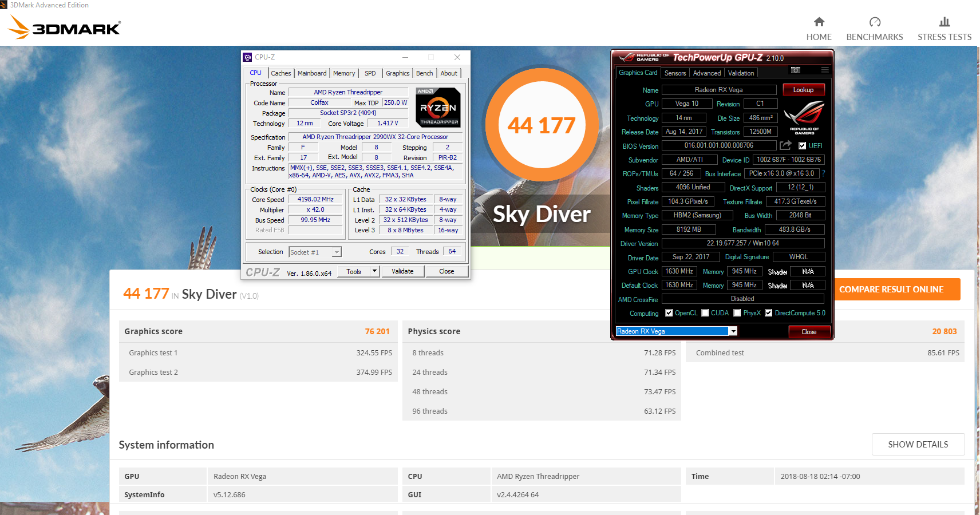Click the Ryzen Threadripper logo in CPU-Z

click(x=438, y=107)
